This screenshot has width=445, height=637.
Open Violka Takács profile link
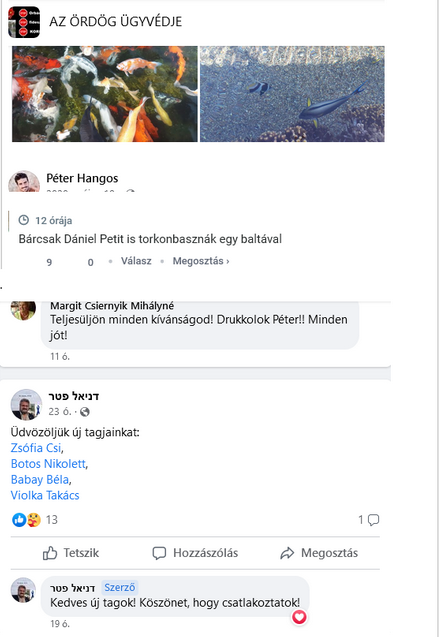(45, 495)
